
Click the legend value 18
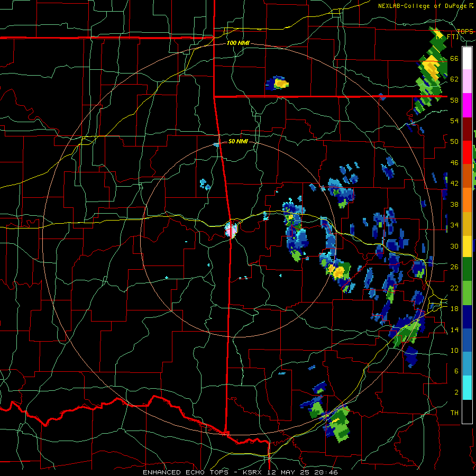454,309
